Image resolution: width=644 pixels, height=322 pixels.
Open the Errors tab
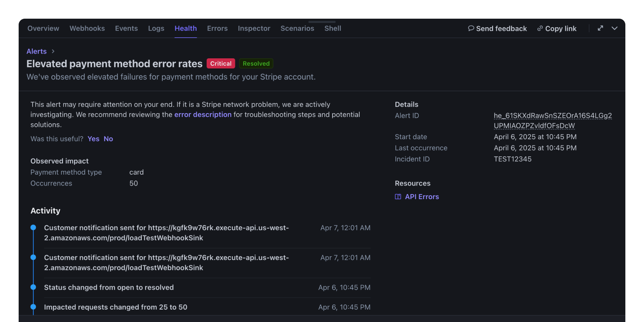click(x=217, y=28)
